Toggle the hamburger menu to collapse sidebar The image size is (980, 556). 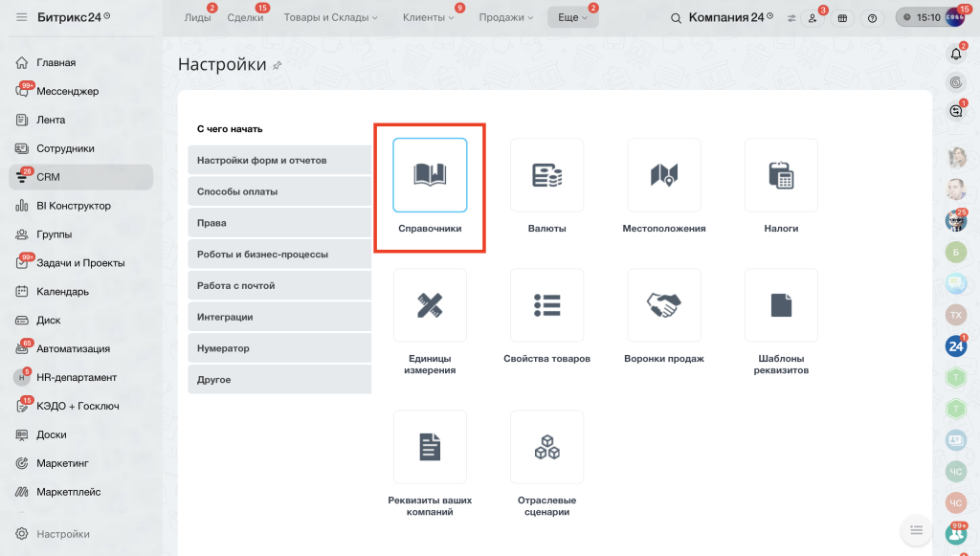click(x=22, y=17)
